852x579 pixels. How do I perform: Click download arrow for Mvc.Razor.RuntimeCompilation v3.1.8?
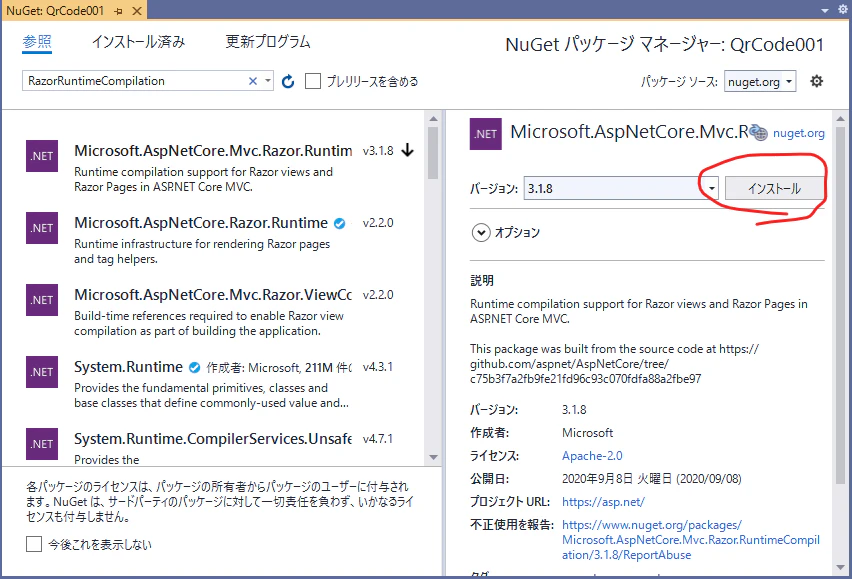[x=408, y=150]
